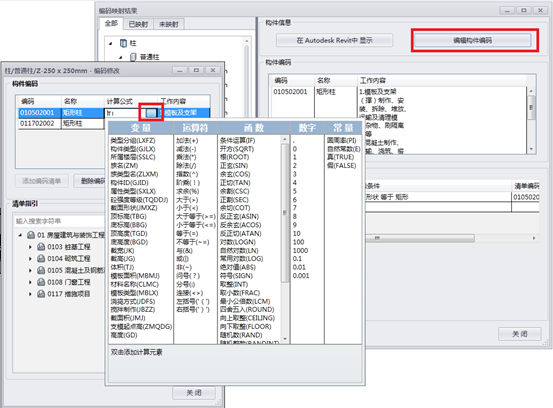Click the 0104 砌筑工程 book icon
This screenshot has width=553, height=408.
(41, 258)
